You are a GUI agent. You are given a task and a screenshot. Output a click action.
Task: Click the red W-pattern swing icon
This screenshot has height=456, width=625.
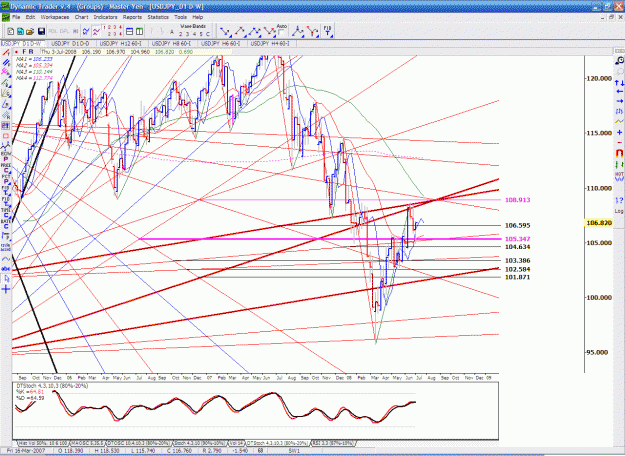[269, 31]
